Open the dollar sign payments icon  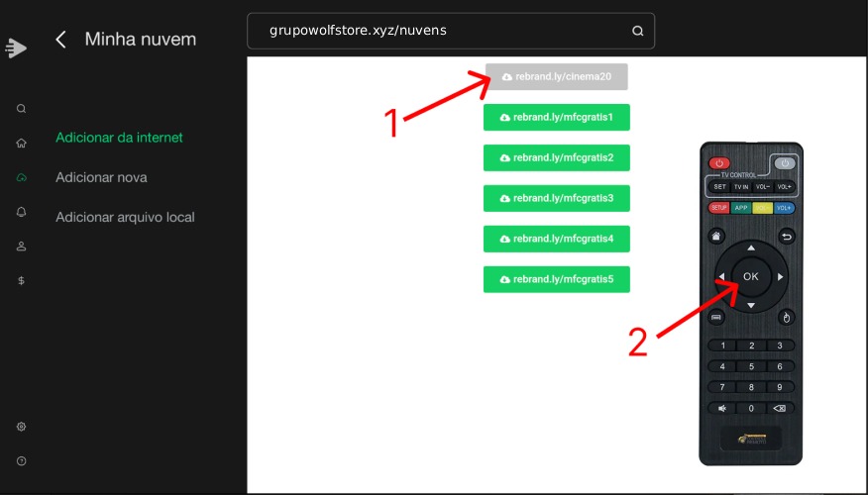[x=21, y=280]
